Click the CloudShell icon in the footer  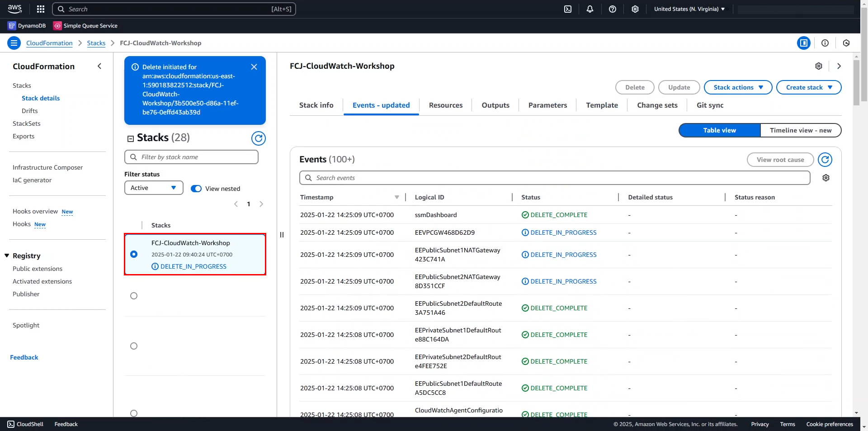tap(11, 424)
